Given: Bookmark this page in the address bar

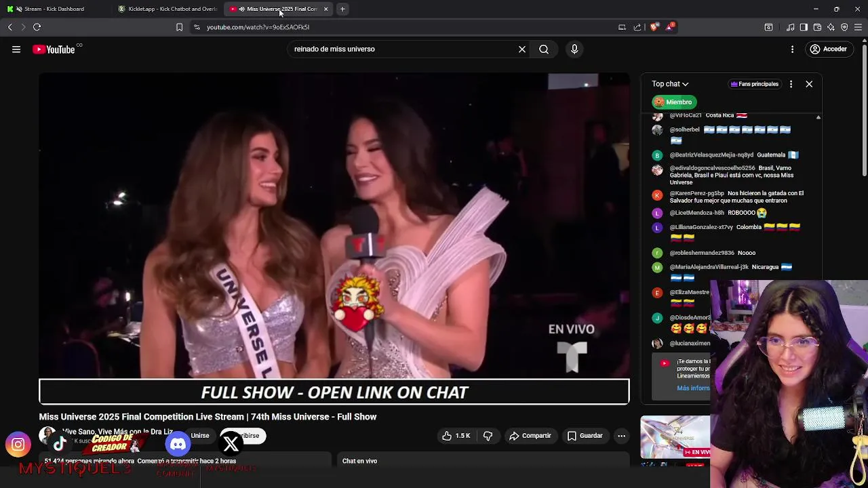Looking at the screenshot, I should [x=179, y=27].
